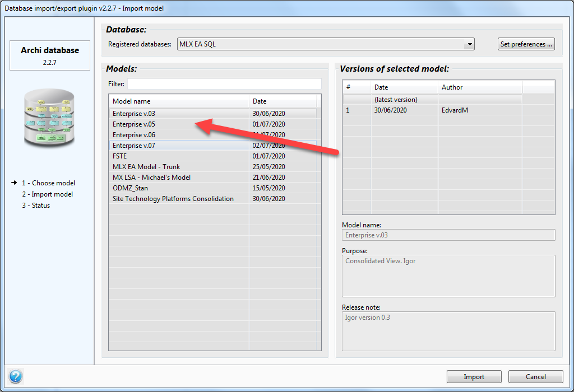
Task: Click the Filter input field
Action: 224,83
